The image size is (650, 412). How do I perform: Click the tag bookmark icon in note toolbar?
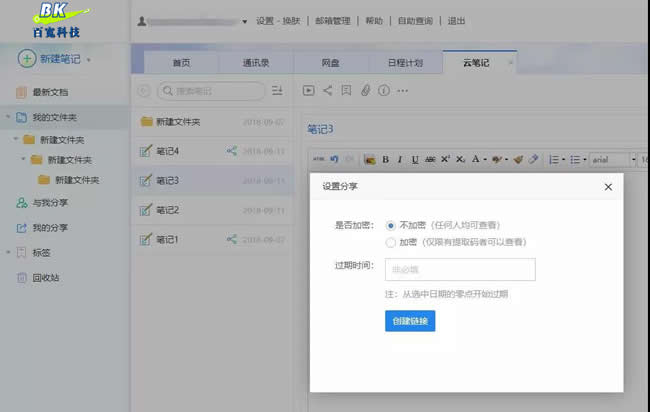coord(346,90)
